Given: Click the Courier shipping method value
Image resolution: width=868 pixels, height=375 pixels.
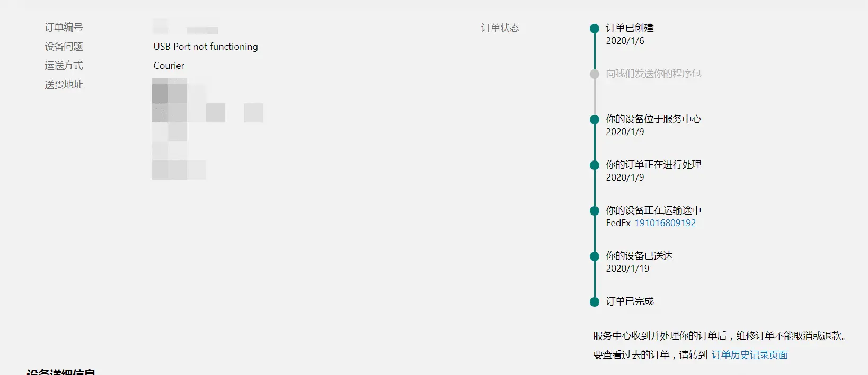Looking at the screenshot, I should 169,66.
